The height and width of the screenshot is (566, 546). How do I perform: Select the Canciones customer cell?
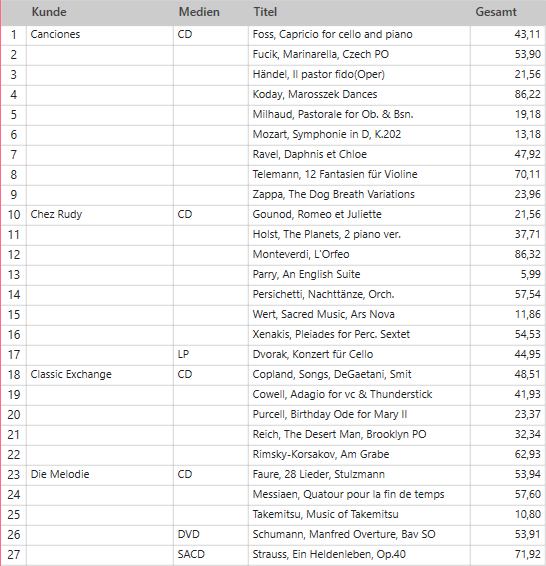tap(100, 35)
